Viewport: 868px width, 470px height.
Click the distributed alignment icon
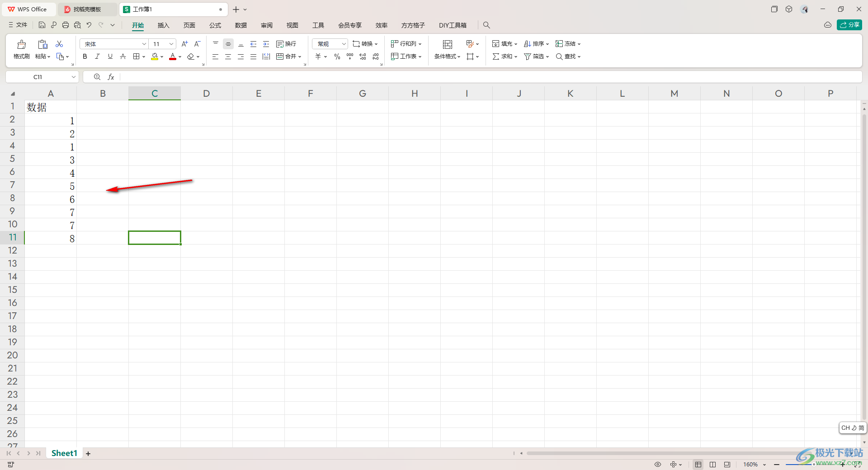[266, 56]
